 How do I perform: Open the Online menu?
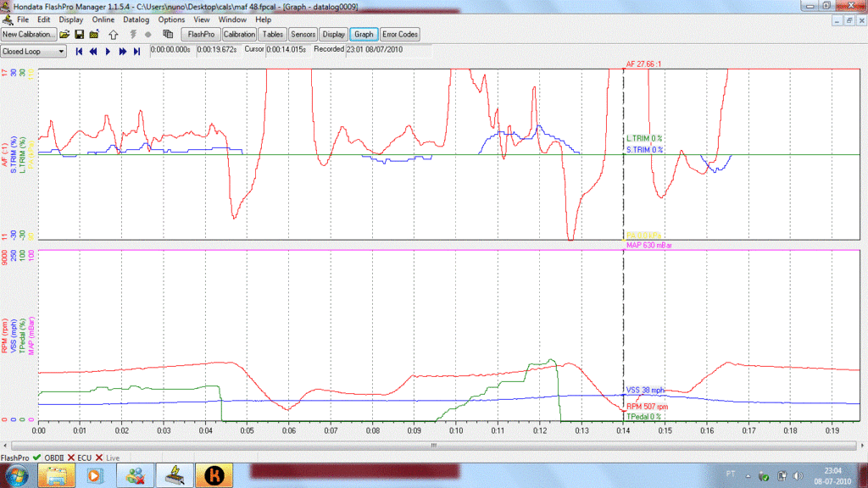coord(103,19)
